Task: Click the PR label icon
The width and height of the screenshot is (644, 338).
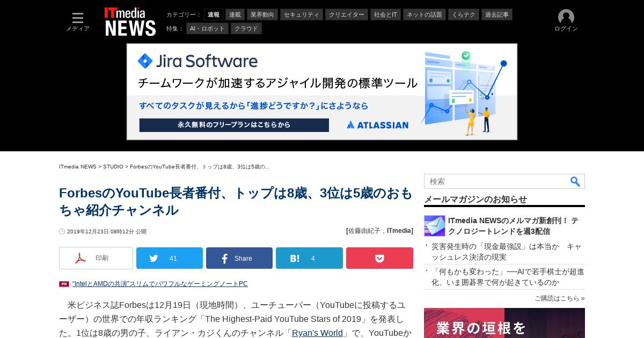Action: 64,284
